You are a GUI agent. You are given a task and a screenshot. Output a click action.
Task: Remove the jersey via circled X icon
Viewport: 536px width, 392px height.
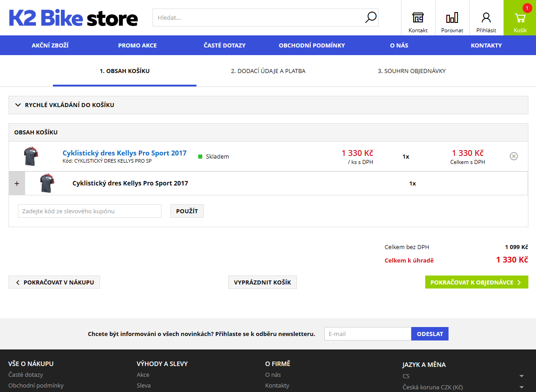pyautogui.click(x=514, y=156)
